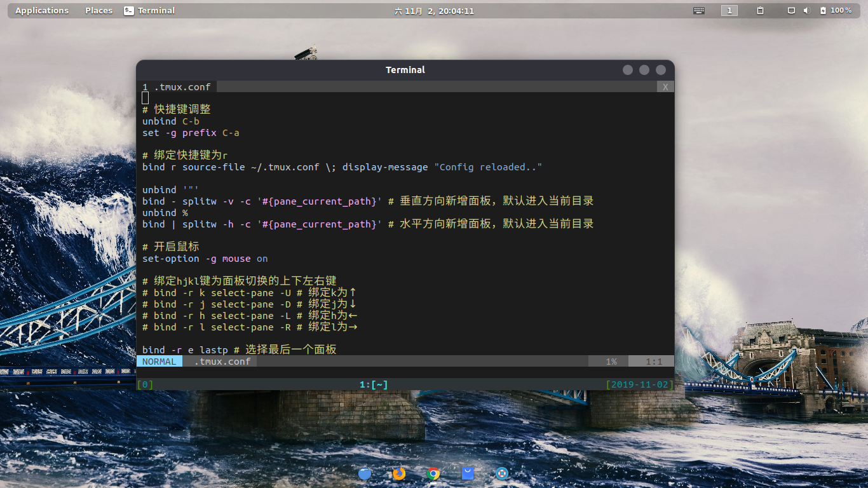Image resolution: width=868 pixels, height=488 pixels.
Task: Close the .tmux.conf buffer with the X
Action: (x=665, y=86)
